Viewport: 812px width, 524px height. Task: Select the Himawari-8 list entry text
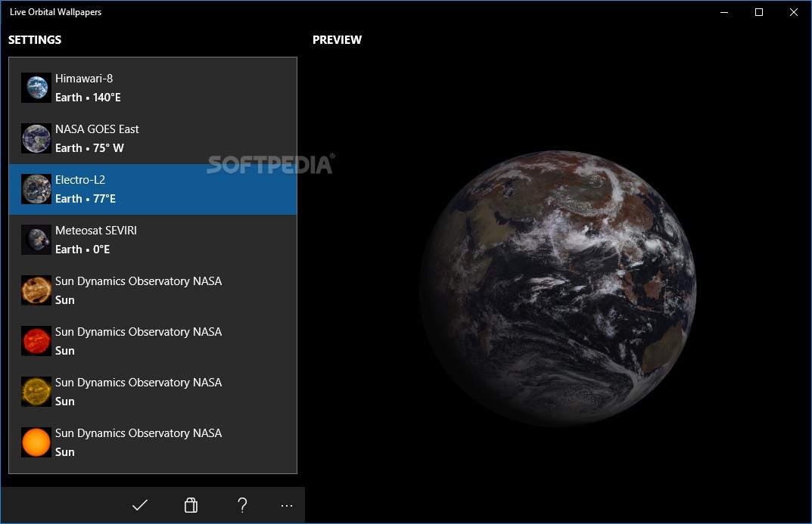(84, 78)
